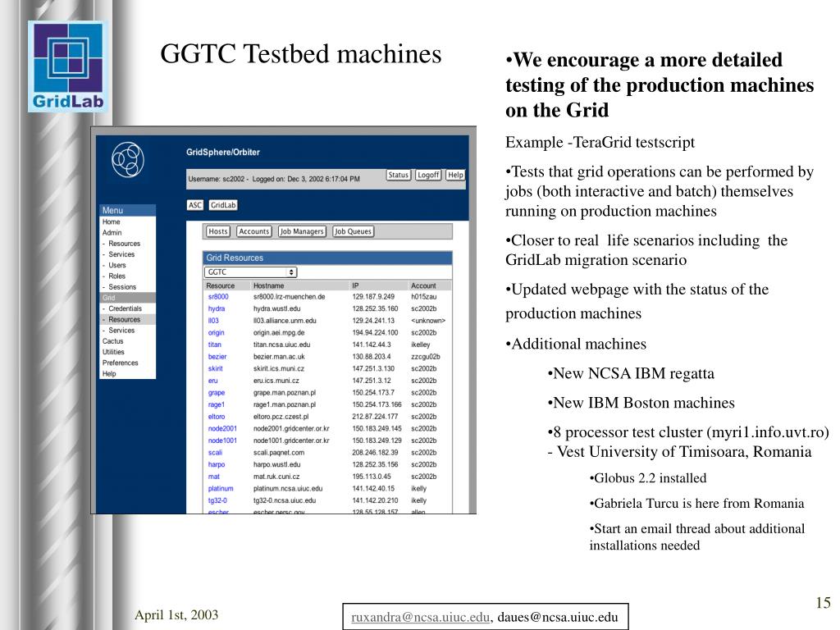This screenshot has height=630, width=840.
Task: Click the Logoff button
Action: tap(428, 175)
